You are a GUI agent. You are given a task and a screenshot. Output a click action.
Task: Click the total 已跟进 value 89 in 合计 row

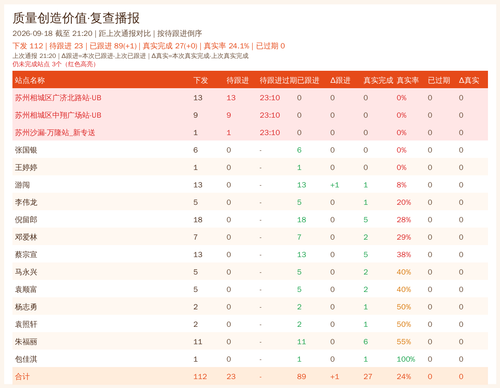301,377
